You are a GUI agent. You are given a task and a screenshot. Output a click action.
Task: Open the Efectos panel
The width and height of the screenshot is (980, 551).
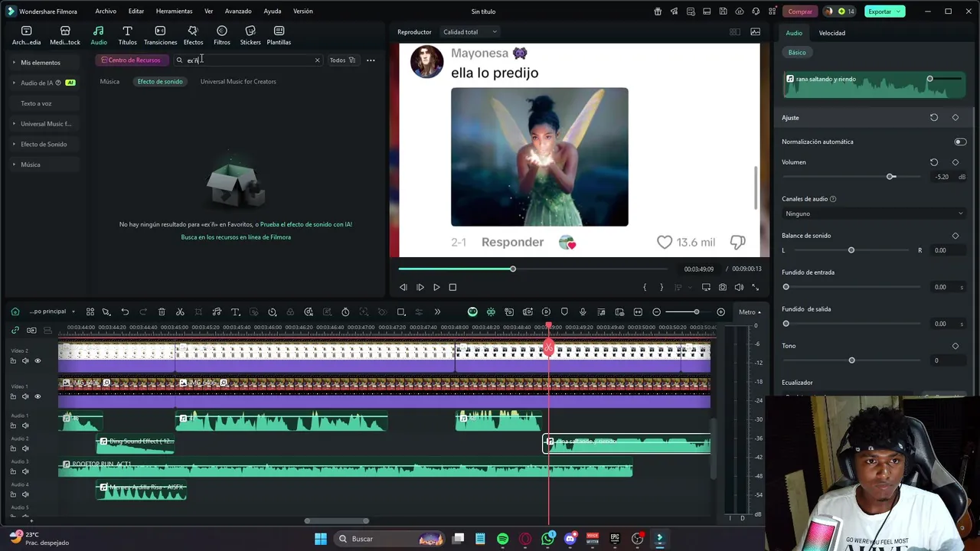[x=193, y=35]
